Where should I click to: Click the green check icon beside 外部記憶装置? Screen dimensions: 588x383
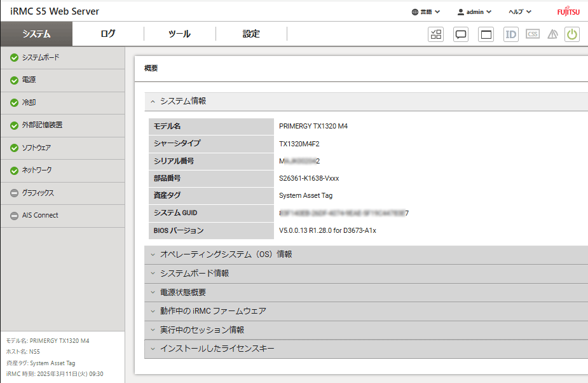(14, 125)
